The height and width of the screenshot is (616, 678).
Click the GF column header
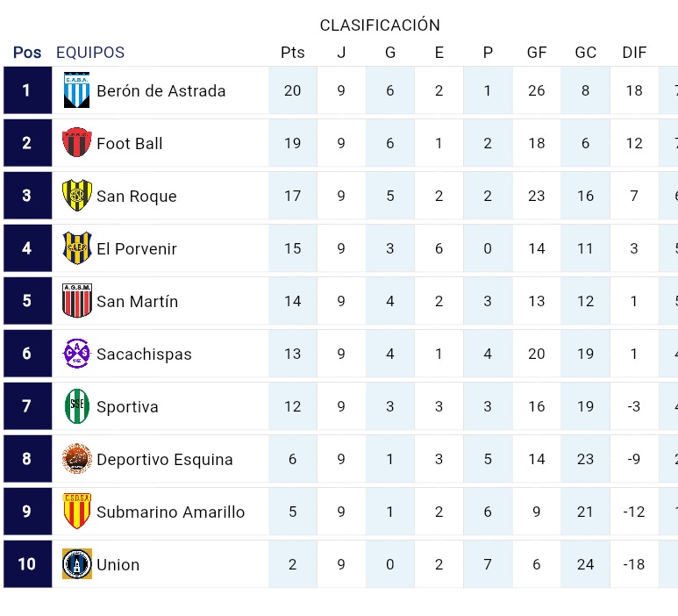(x=537, y=53)
